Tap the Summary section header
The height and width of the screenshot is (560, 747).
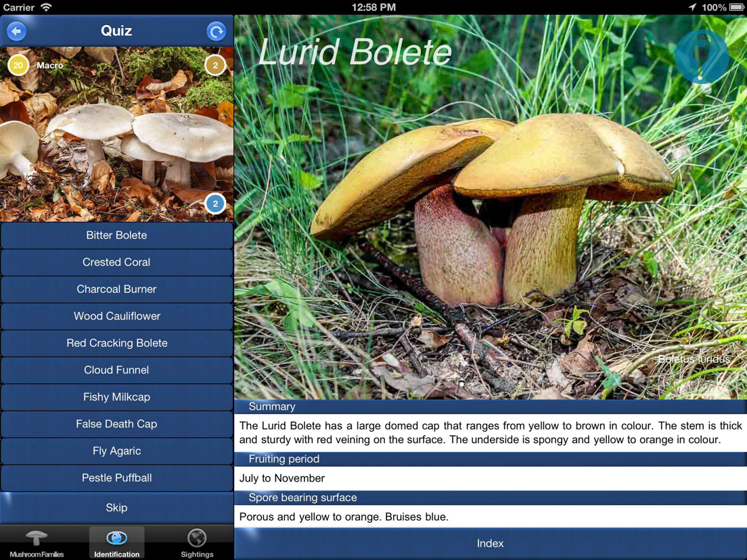pyautogui.click(x=490, y=406)
